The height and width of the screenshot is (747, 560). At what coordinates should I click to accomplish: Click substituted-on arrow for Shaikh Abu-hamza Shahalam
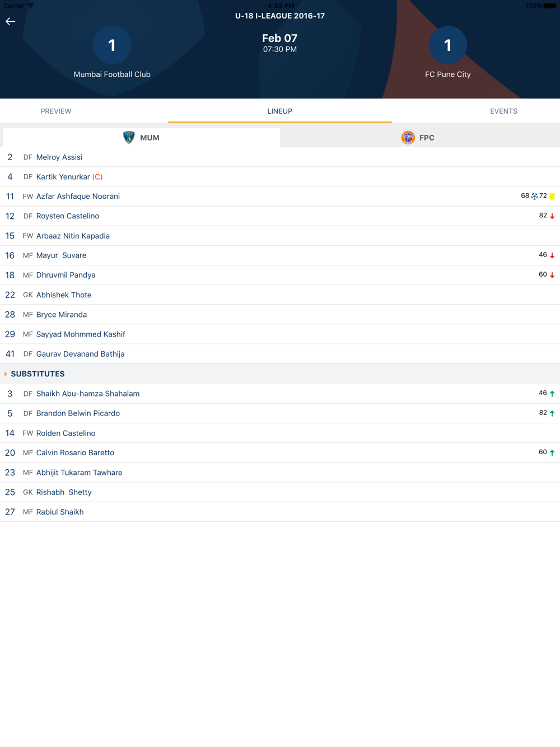point(552,394)
